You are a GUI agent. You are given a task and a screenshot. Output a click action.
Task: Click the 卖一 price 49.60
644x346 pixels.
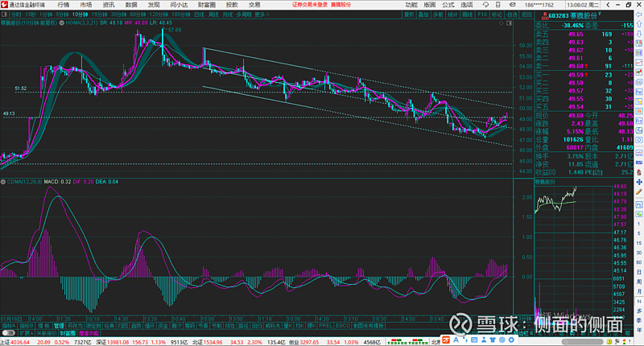click(x=576, y=66)
